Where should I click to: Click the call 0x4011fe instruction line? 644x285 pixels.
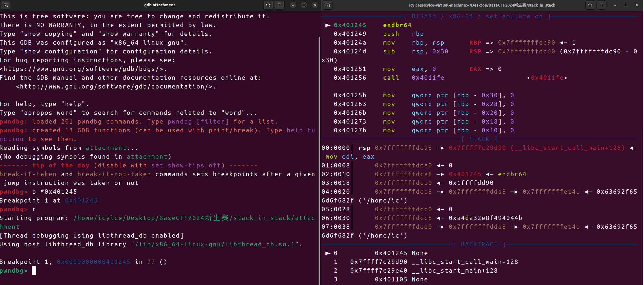tap(389, 78)
